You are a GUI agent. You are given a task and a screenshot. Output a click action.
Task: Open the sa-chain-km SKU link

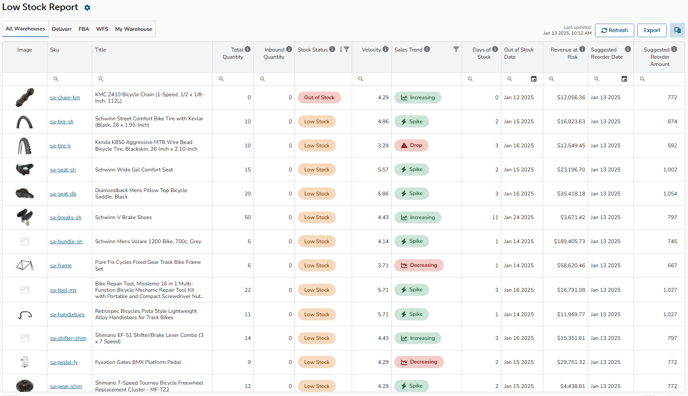(65, 97)
